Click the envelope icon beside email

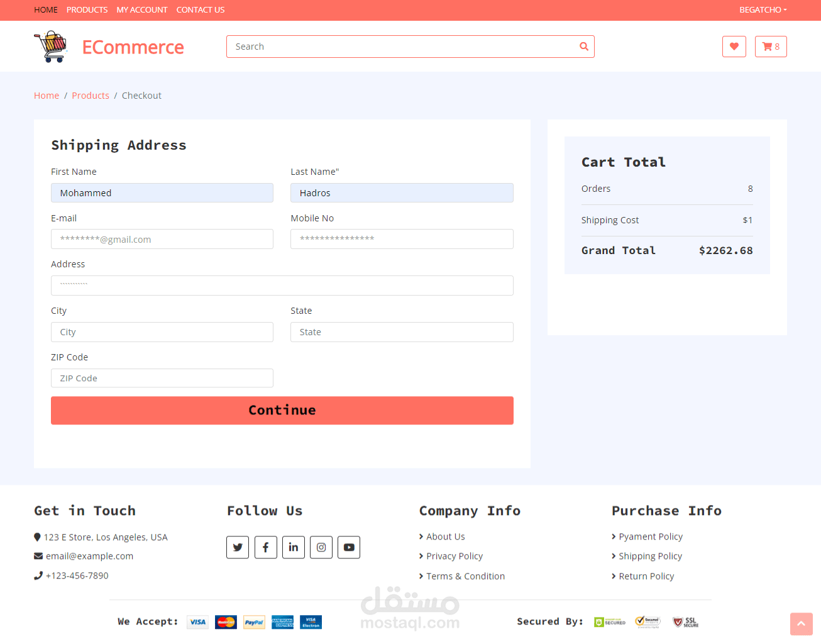click(x=38, y=556)
